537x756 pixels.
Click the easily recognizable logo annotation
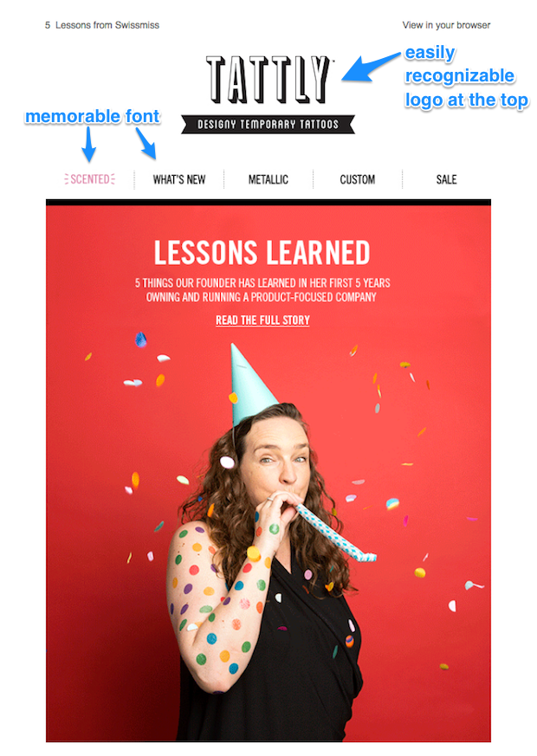(x=466, y=76)
